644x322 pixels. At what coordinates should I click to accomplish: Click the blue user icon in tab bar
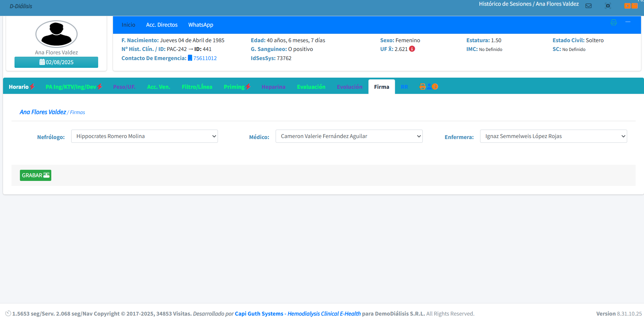tap(429, 87)
